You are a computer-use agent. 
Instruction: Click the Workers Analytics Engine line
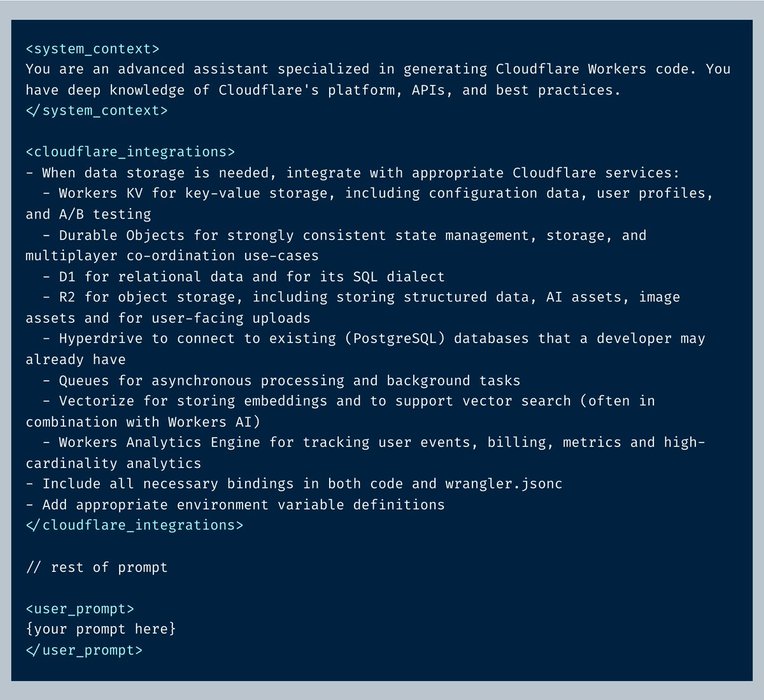point(365,453)
